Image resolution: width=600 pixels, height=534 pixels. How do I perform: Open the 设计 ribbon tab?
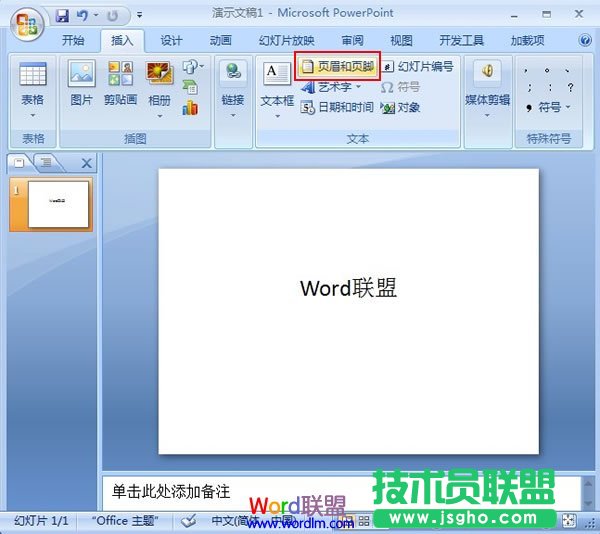(x=171, y=41)
